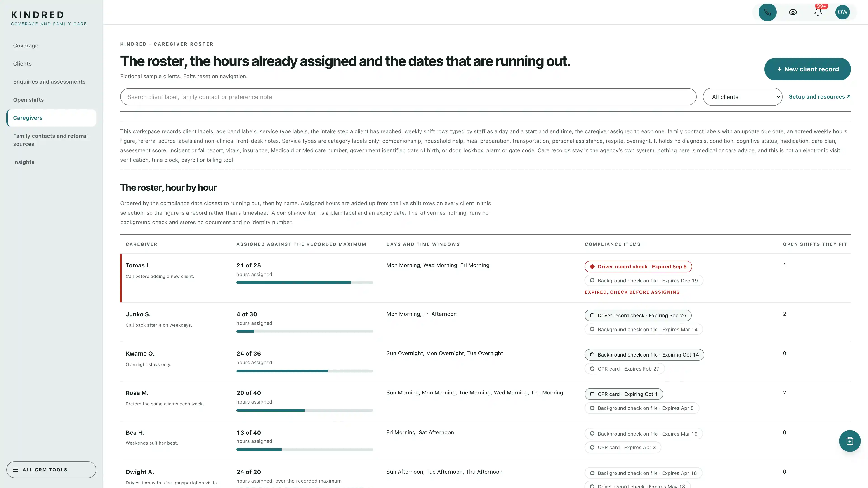This screenshot has width=868, height=488.
Task: Open the OW user avatar
Action: pyautogui.click(x=842, y=12)
